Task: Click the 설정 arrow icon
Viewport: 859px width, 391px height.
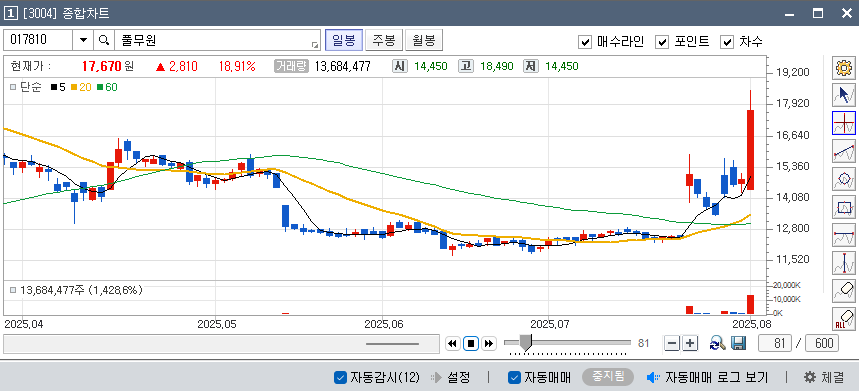Action: click(436, 377)
